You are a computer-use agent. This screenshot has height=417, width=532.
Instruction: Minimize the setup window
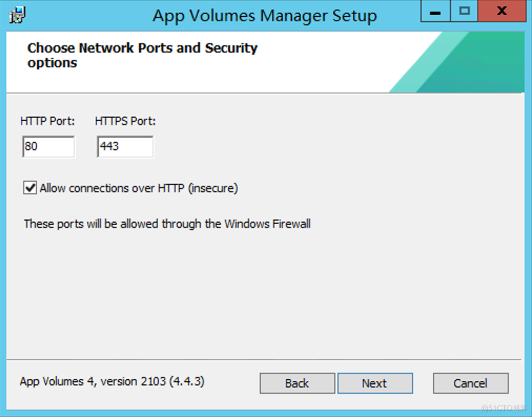coord(435,11)
